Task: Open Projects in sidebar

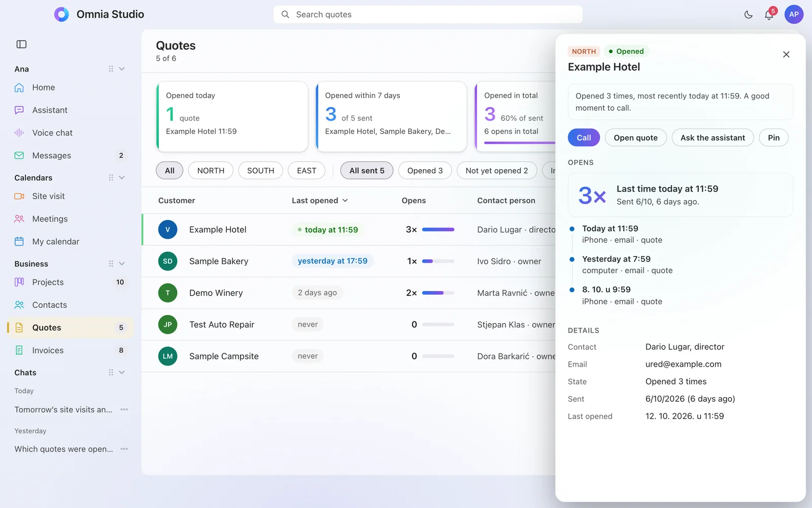Action: point(70,282)
